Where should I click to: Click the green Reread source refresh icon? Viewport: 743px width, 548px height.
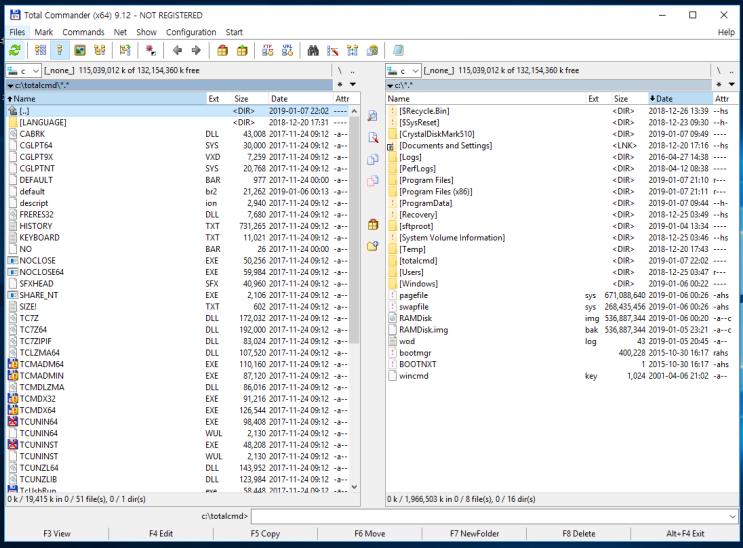15,50
